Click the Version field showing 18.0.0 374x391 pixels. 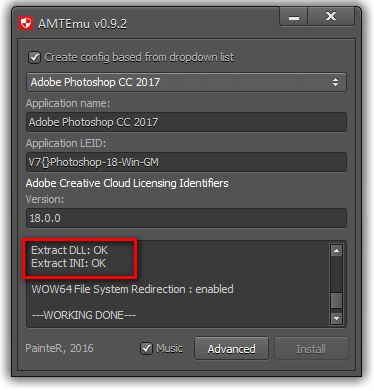(x=186, y=218)
